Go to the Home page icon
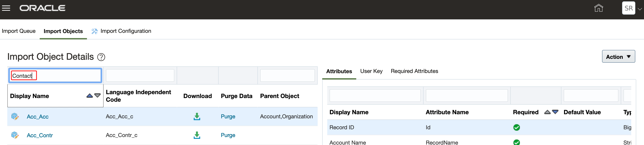The height and width of the screenshot is (145, 644). [598, 8]
